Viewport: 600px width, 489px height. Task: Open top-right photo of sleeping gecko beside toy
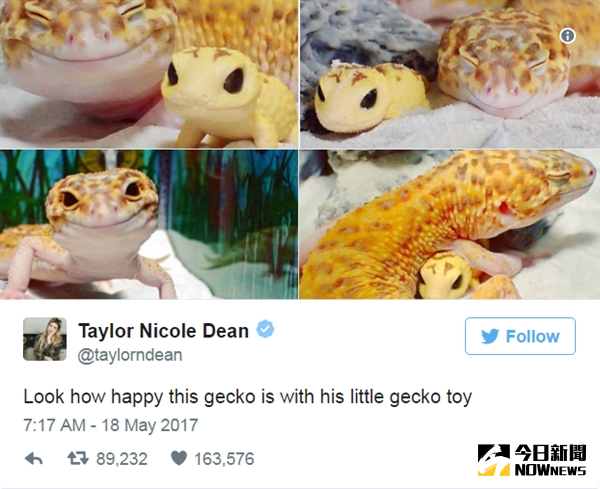[450, 74]
